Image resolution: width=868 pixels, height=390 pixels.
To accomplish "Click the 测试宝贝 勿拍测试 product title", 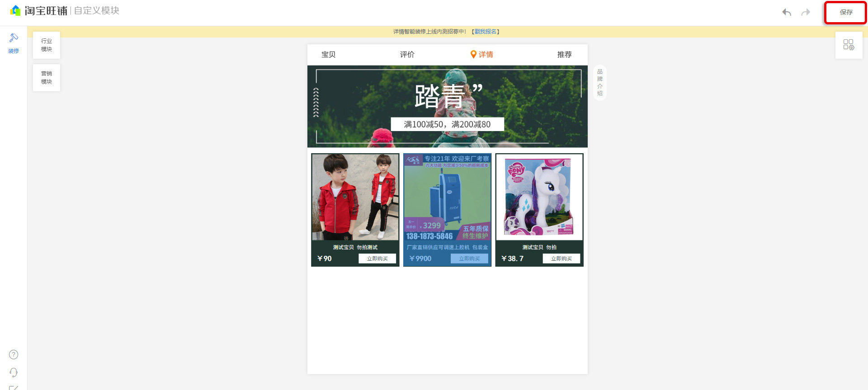I will point(355,248).
